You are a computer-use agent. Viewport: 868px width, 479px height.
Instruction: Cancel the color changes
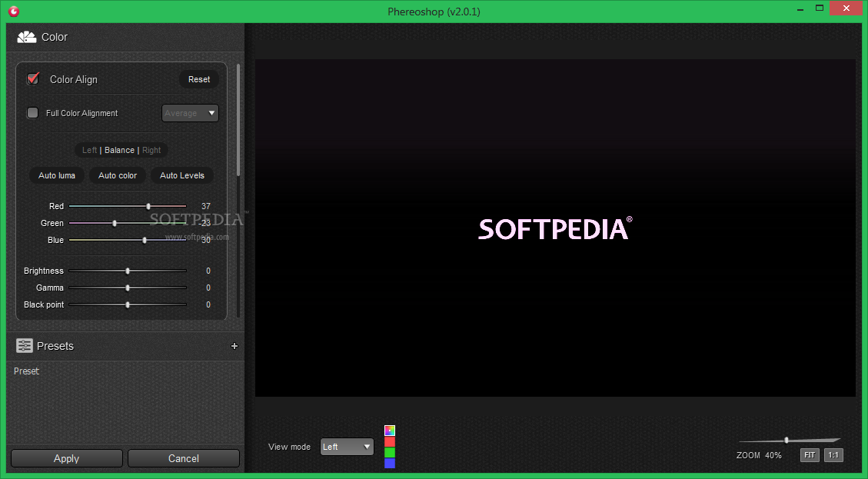[x=184, y=458]
